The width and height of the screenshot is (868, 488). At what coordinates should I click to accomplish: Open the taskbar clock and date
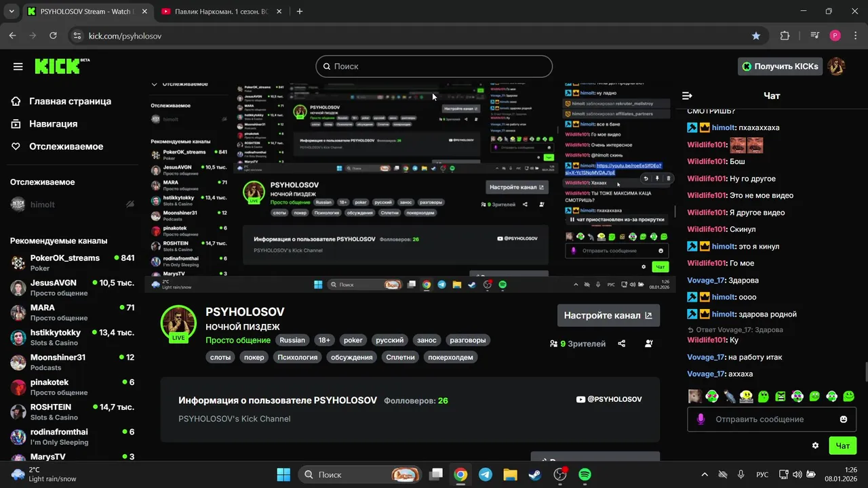tap(842, 474)
